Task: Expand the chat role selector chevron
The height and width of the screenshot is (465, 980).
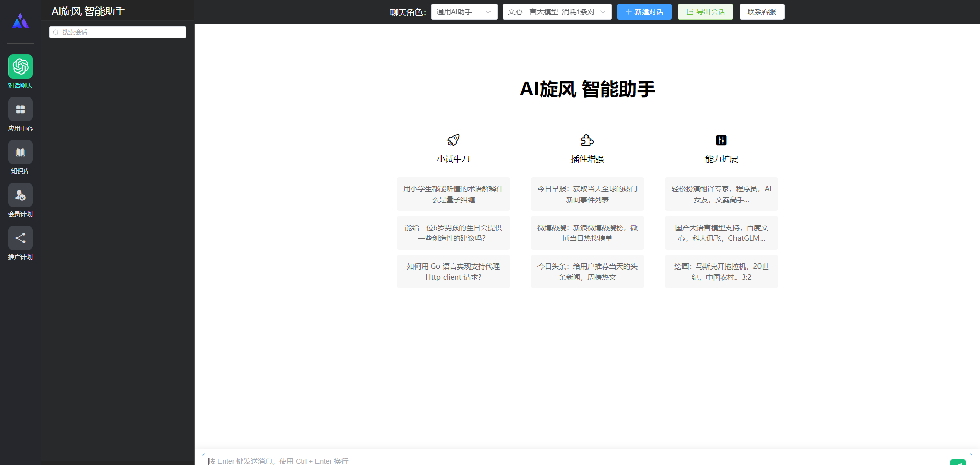Action: (488, 11)
